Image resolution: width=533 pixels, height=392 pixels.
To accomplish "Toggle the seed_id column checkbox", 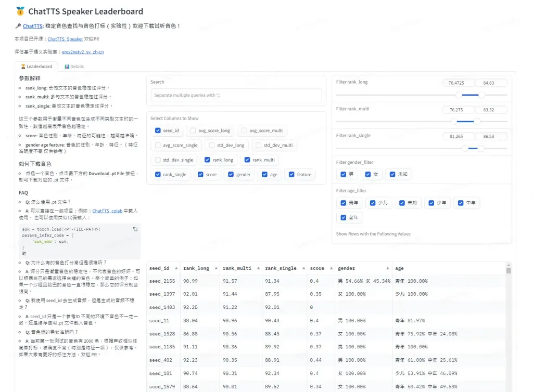I will (x=158, y=130).
